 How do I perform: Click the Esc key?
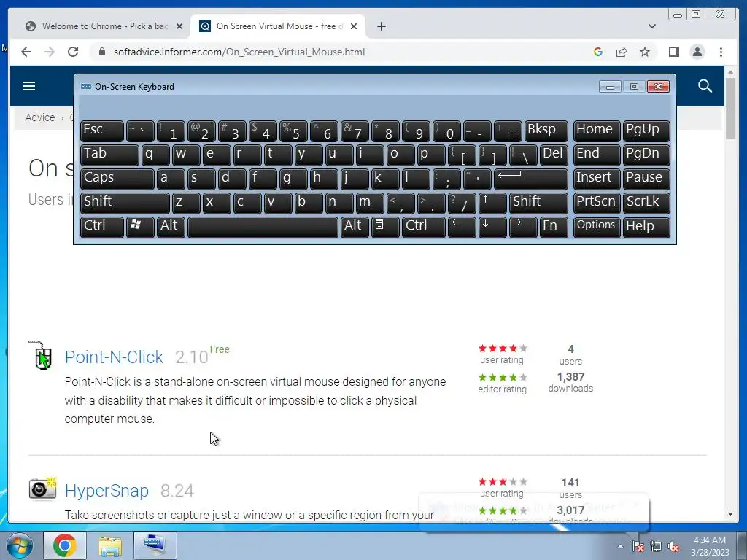point(102,131)
